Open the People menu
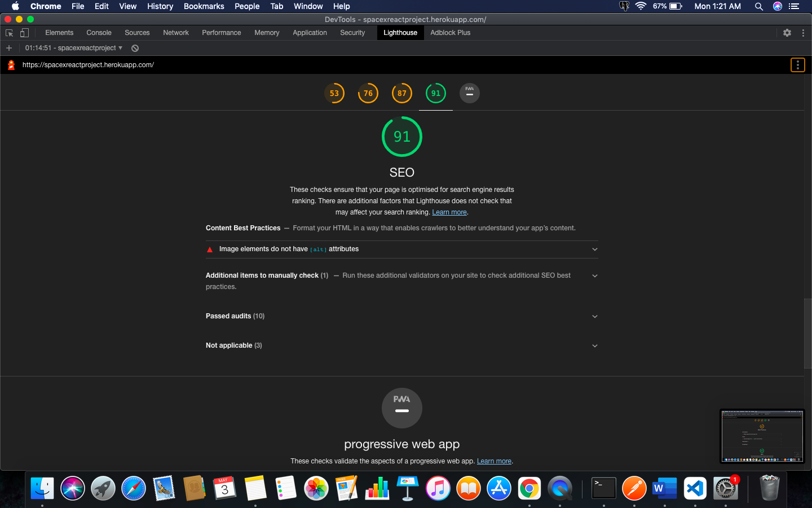812x508 pixels. 247,6
